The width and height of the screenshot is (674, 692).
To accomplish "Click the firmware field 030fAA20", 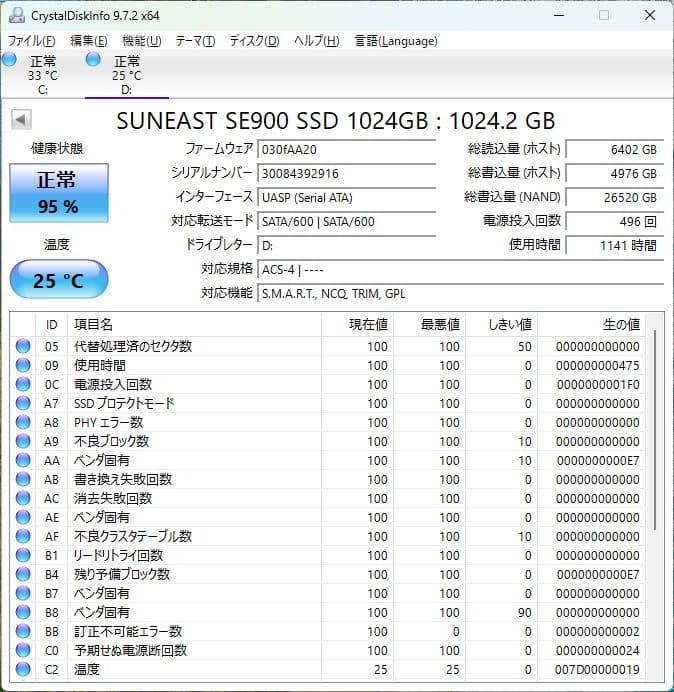I will point(346,149).
